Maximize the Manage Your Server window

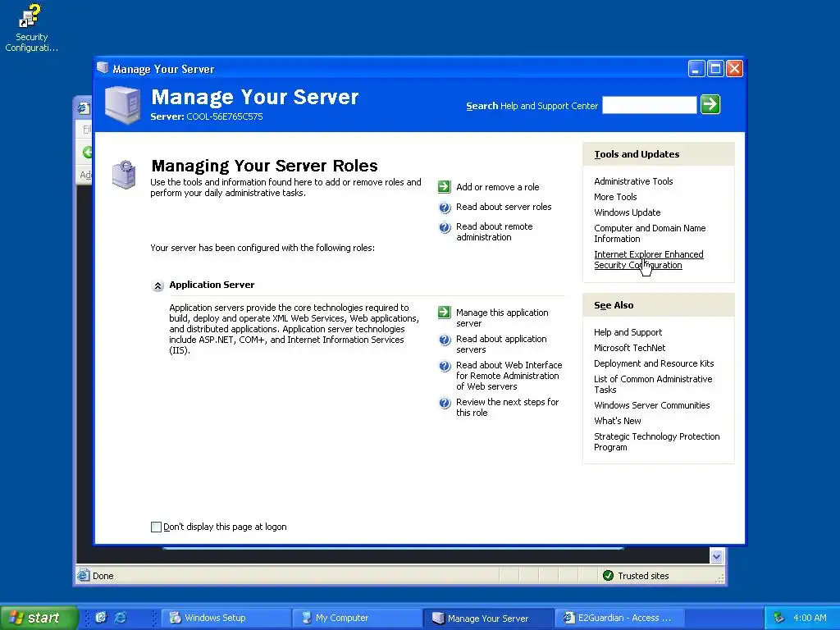click(715, 69)
